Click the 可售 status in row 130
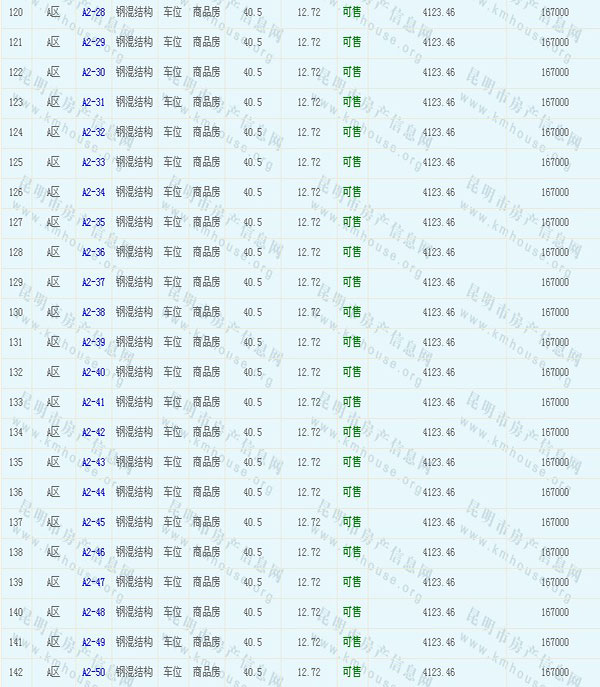Viewport: 600px width, 687px height. (351, 312)
